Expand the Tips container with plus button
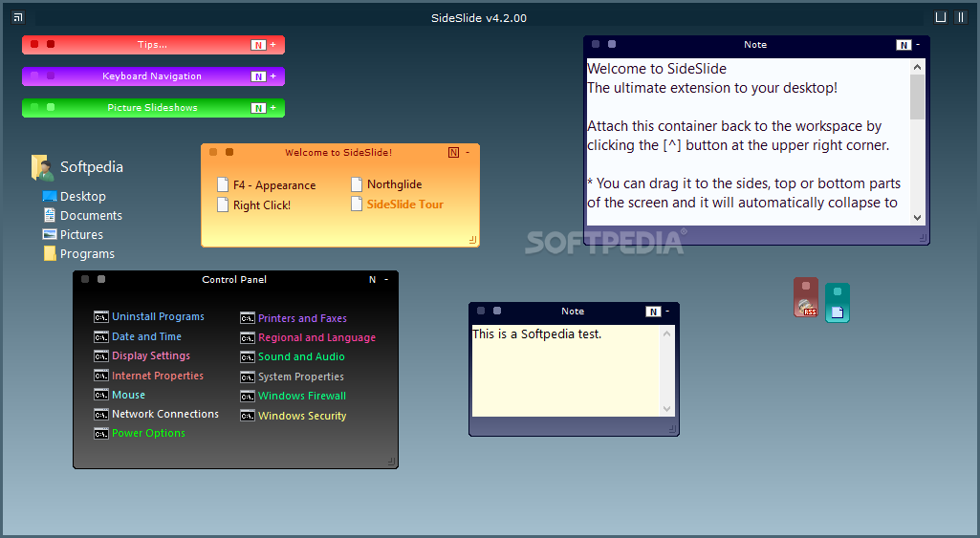The height and width of the screenshot is (538, 980). 272,45
